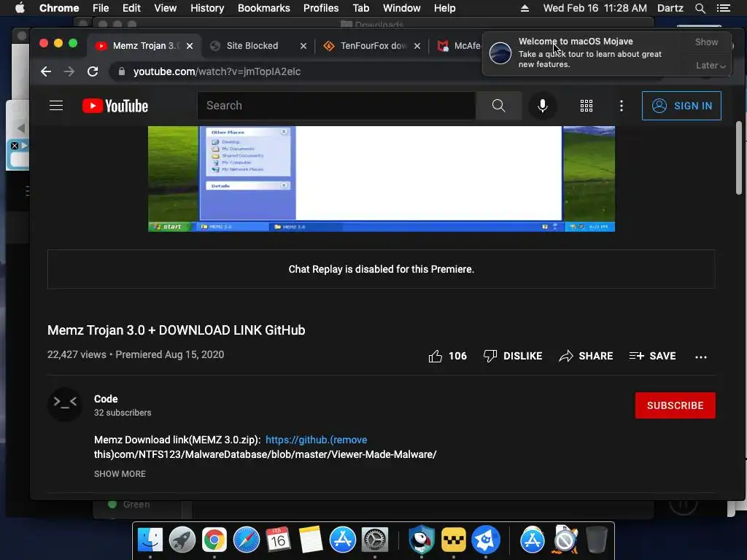Viewport: 747px width, 560px height.
Task: Close the Memz Trojan tab
Action: pyautogui.click(x=190, y=46)
